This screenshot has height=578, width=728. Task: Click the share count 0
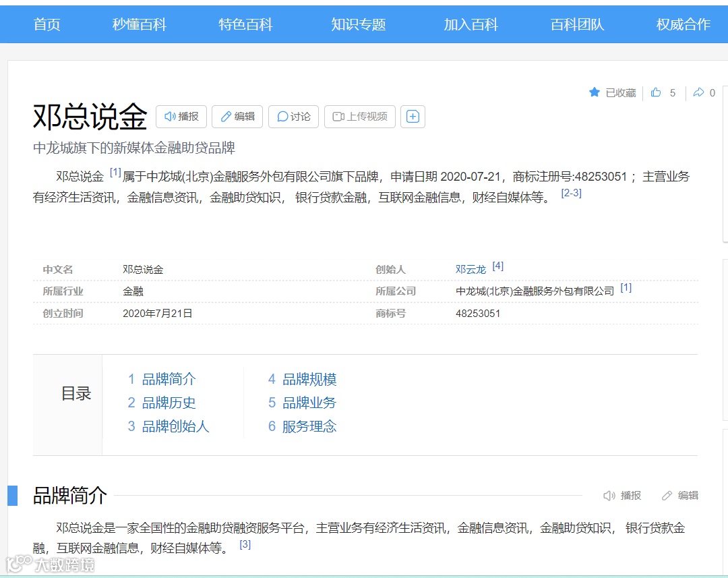click(712, 93)
